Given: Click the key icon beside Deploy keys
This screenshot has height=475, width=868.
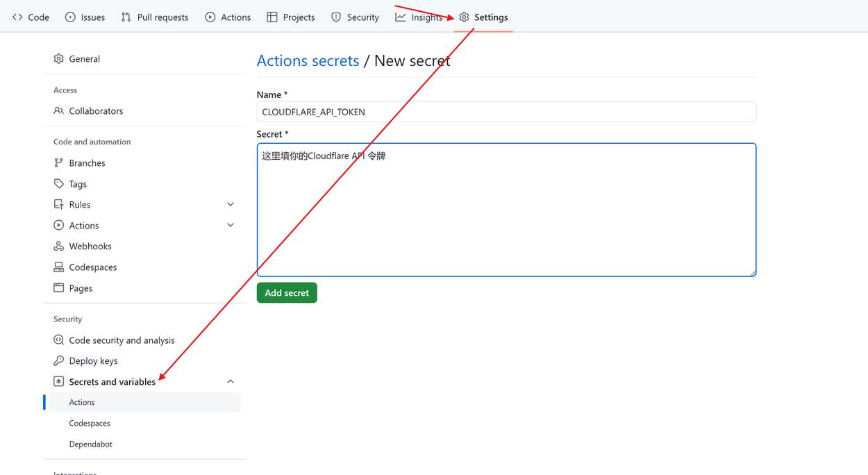Looking at the screenshot, I should [58, 360].
